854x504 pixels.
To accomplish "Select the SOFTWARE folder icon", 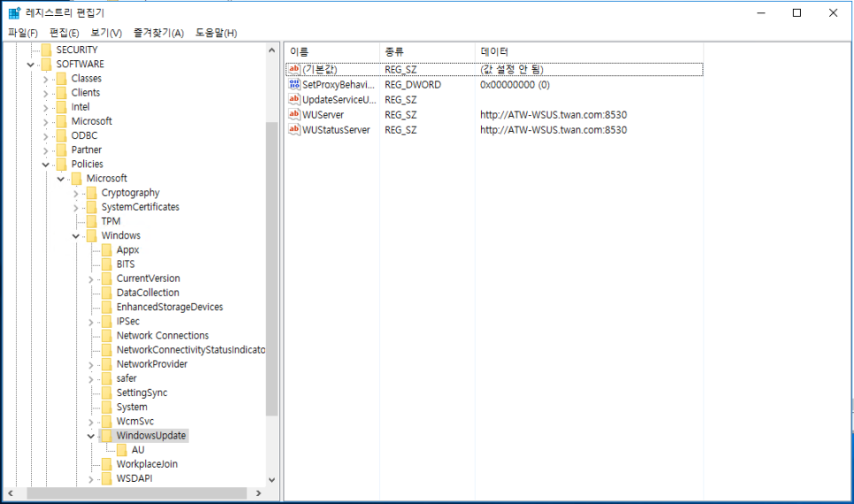I will point(47,64).
